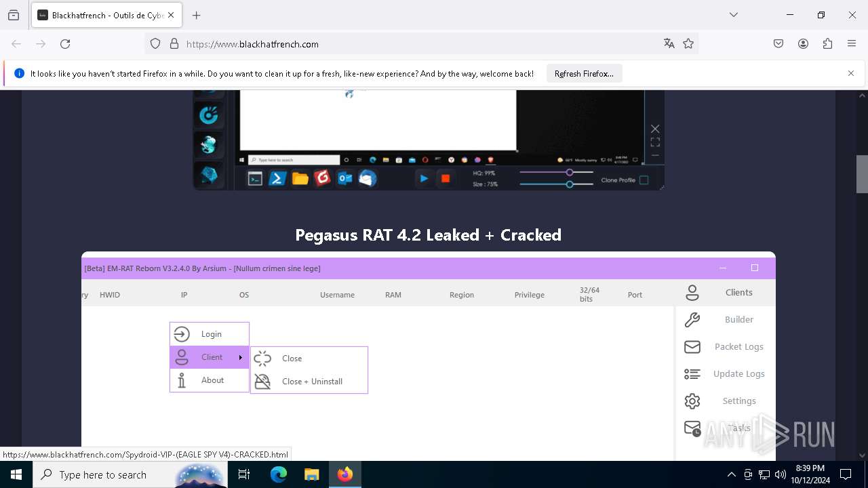Click the Outlook icon in image dock
Image resolution: width=868 pixels, height=488 pixels.
344,178
